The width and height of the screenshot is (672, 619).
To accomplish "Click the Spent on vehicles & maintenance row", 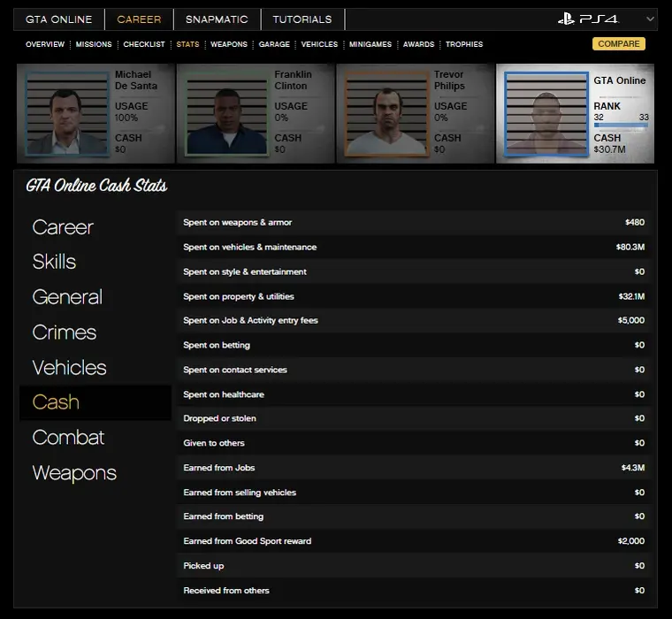I will click(414, 248).
